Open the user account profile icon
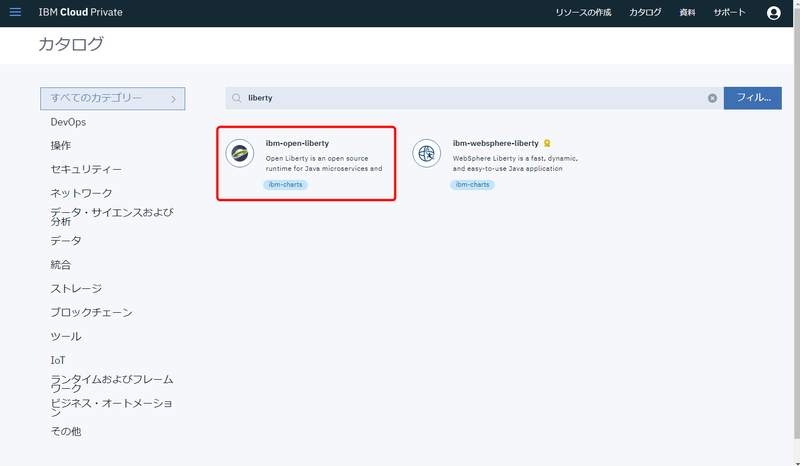Image resolution: width=800 pixels, height=466 pixels. click(x=773, y=13)
